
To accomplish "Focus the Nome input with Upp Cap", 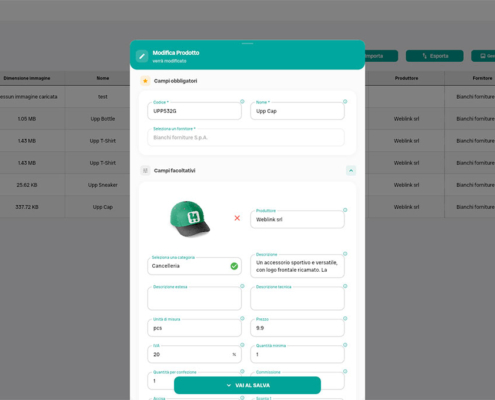I will point(297,111).
